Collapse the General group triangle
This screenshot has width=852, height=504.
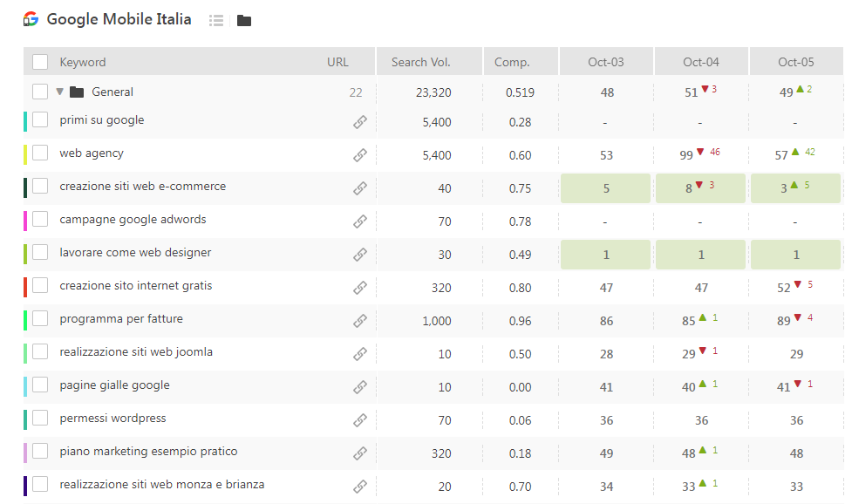coord(60,92)
